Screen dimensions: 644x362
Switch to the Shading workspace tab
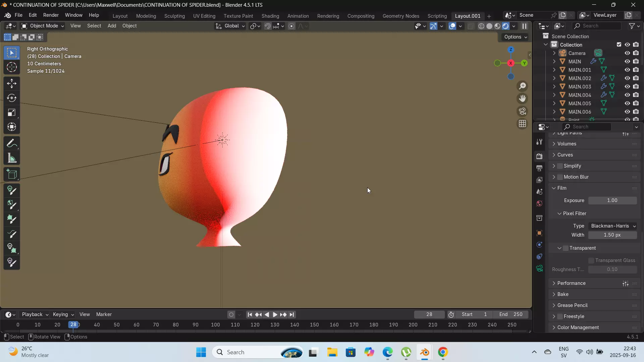click(x=270, y=16)
